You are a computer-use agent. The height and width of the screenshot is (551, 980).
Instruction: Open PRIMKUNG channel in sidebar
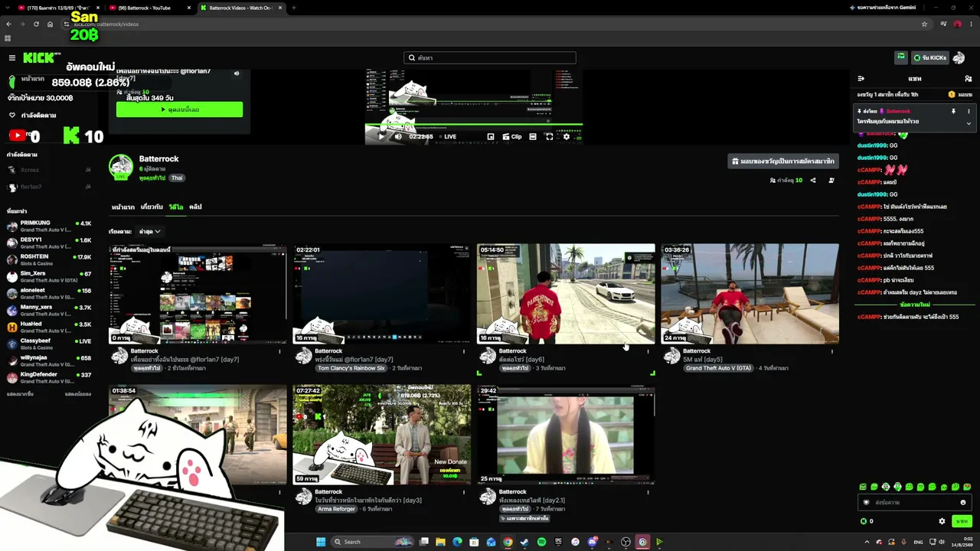point(49,226)
